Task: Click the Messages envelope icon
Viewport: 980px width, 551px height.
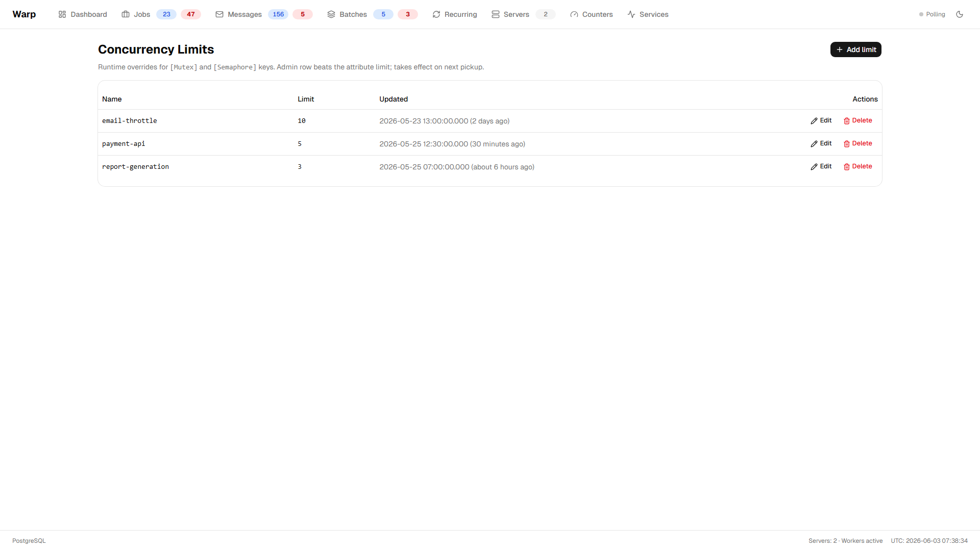Action: pos(219,14)
